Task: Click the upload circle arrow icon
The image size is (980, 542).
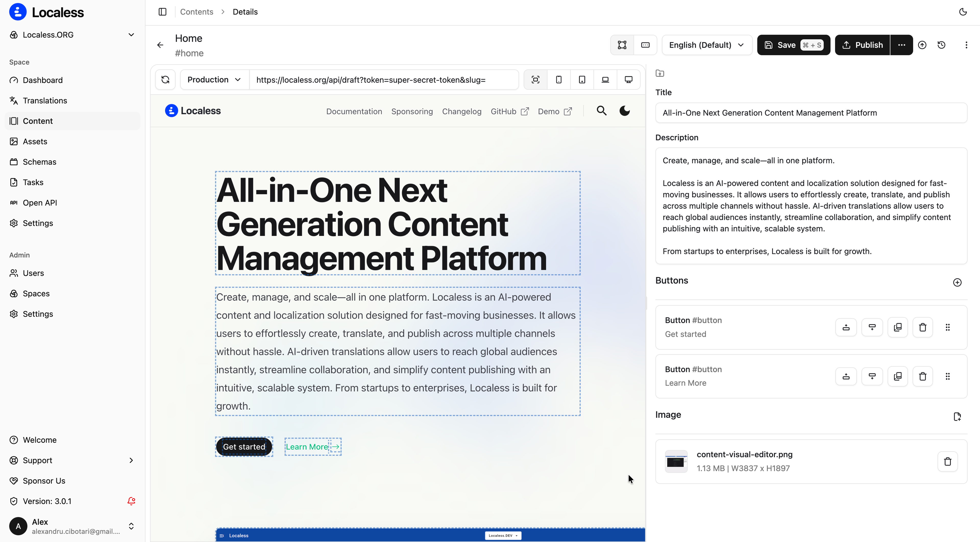Action: tap(922, 45)
